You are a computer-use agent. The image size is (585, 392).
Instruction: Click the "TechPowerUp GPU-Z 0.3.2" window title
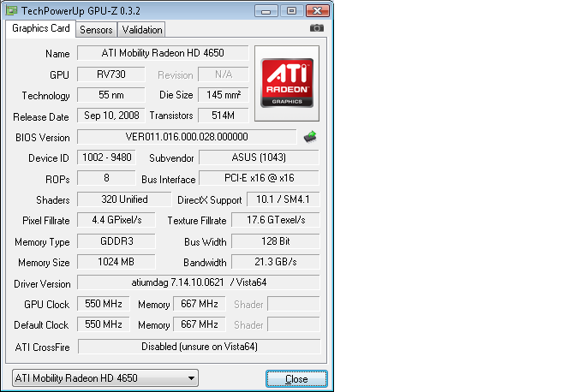[81, 11]
